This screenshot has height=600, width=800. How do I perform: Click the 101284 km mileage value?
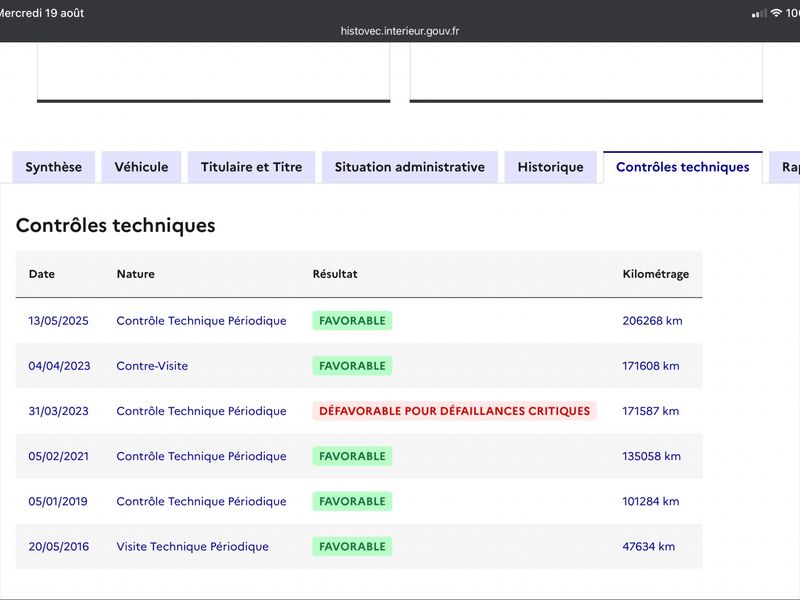(x=651, y=502)
